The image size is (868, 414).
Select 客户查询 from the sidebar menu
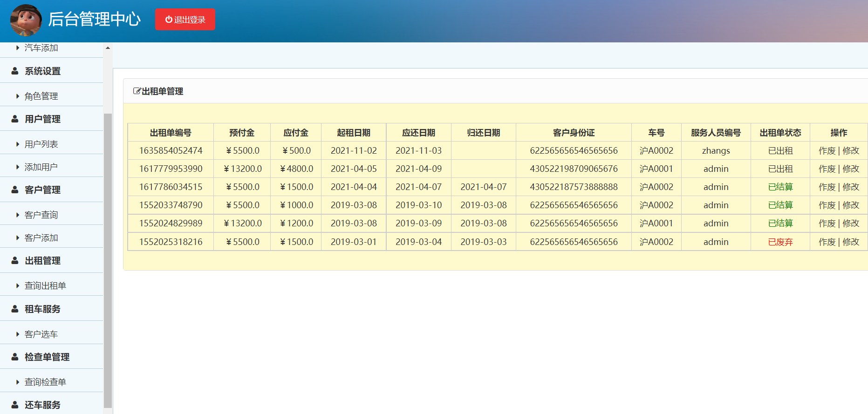click(41, 215)
